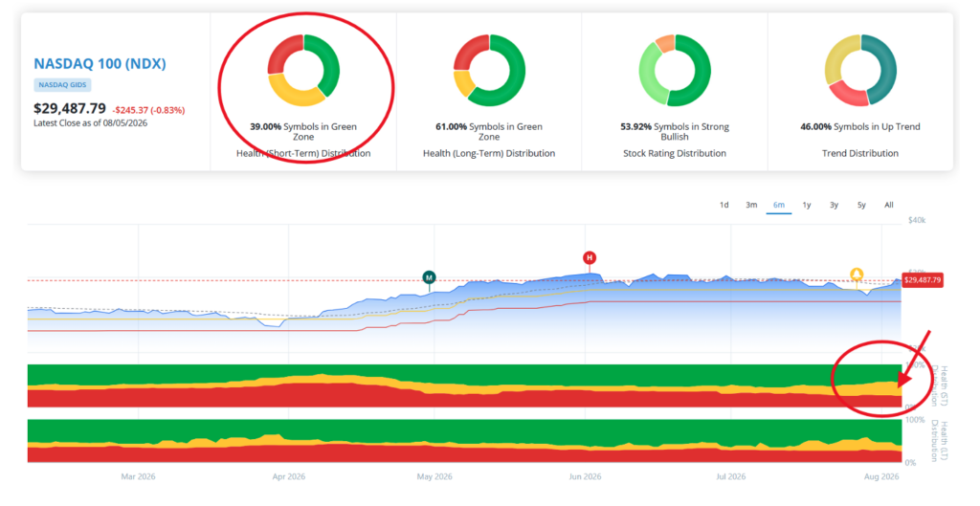This screenshot has width=980, height=506.
Task: Click the Short-Term Health donut chart
Action: click(x=303, y=70)
